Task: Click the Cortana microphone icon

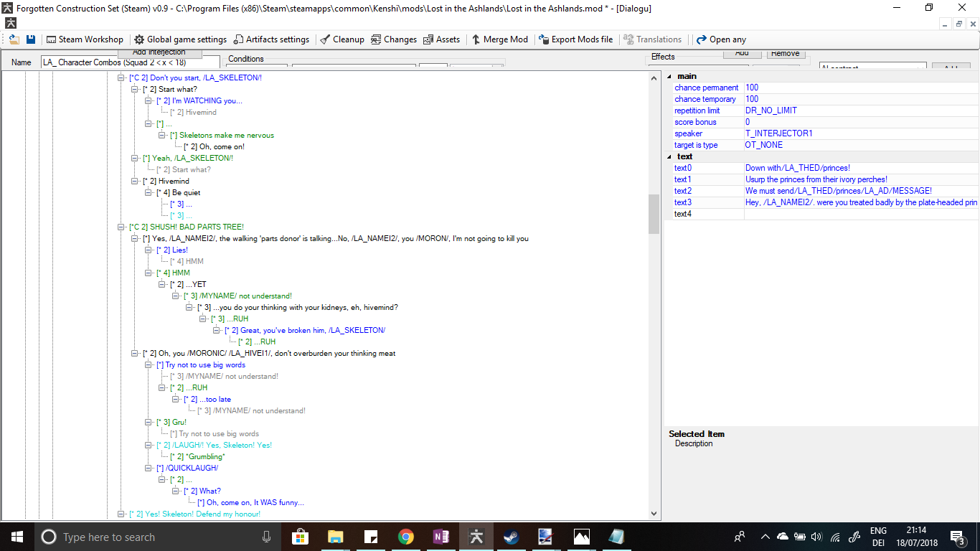Action: pyautogui.click(x=267, y=537)
